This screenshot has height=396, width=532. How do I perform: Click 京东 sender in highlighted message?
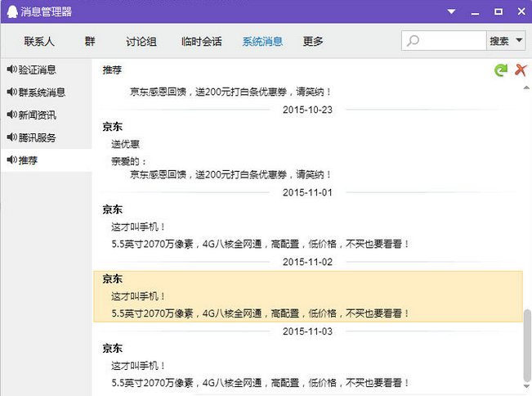(x=112, y=279)
